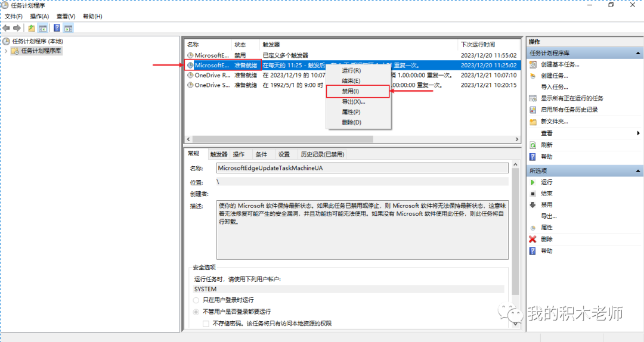Open the 帮助(H) menu
The image size is (644, 342).
coord(92,17)
